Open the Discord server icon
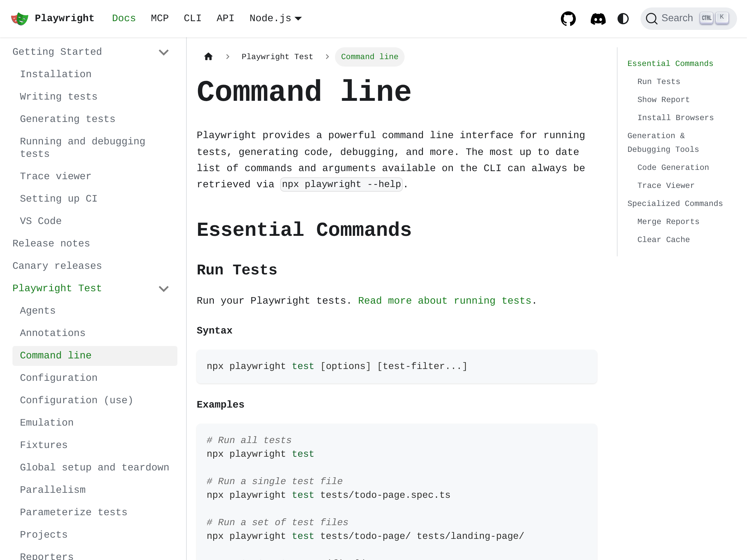The width and height of the screenshot is (747, 560). click(598, 19)
